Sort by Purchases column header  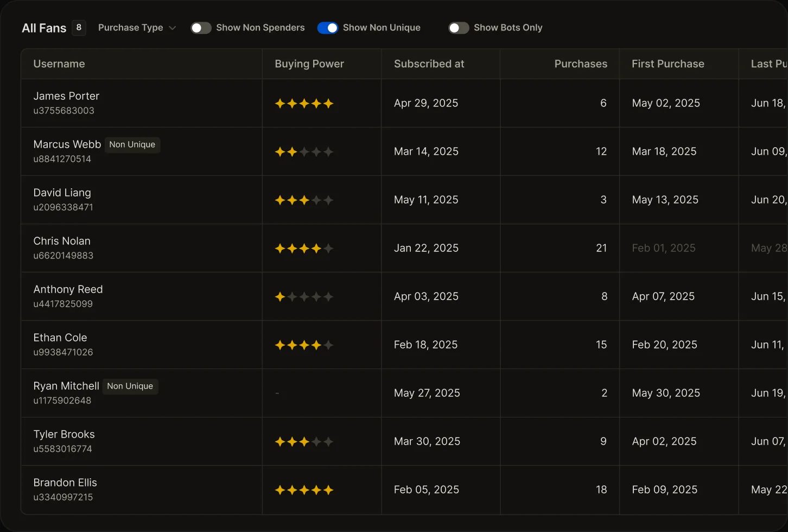tap(581, 64)
